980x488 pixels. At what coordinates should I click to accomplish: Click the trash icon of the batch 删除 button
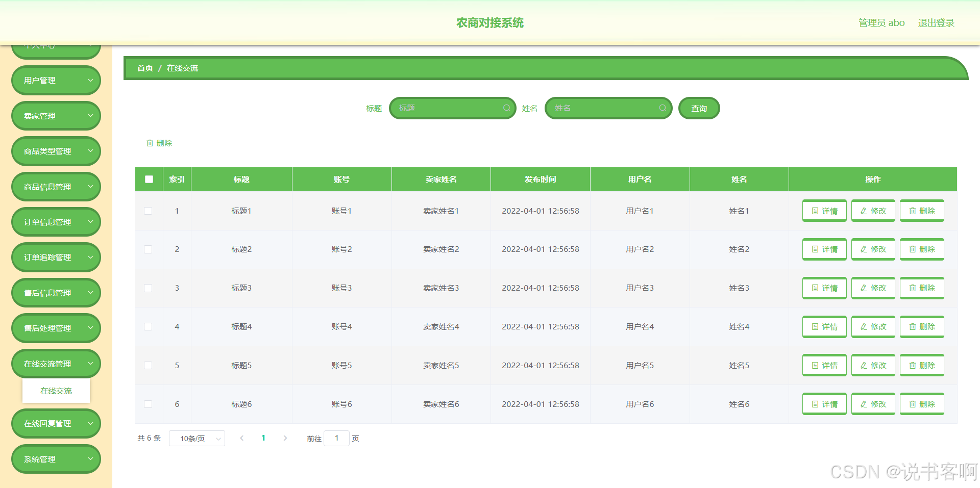click(x=150, y=143)
